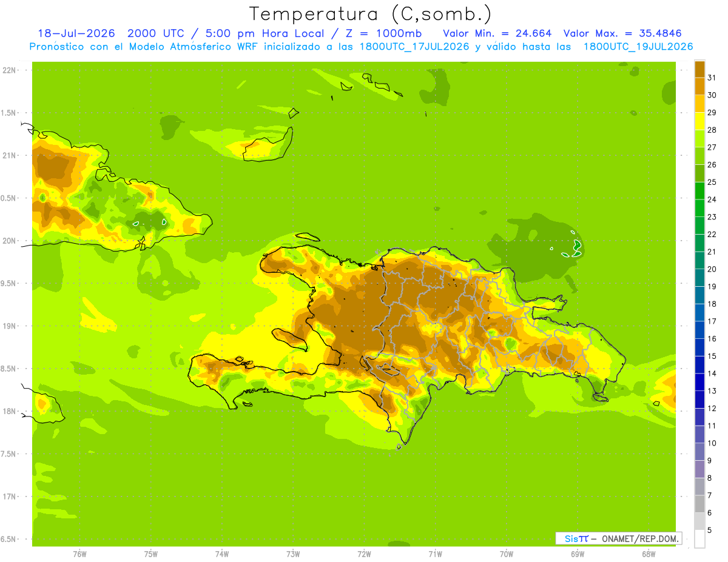
Task: Click the '18N' latitude label
Action: [10, 411]
